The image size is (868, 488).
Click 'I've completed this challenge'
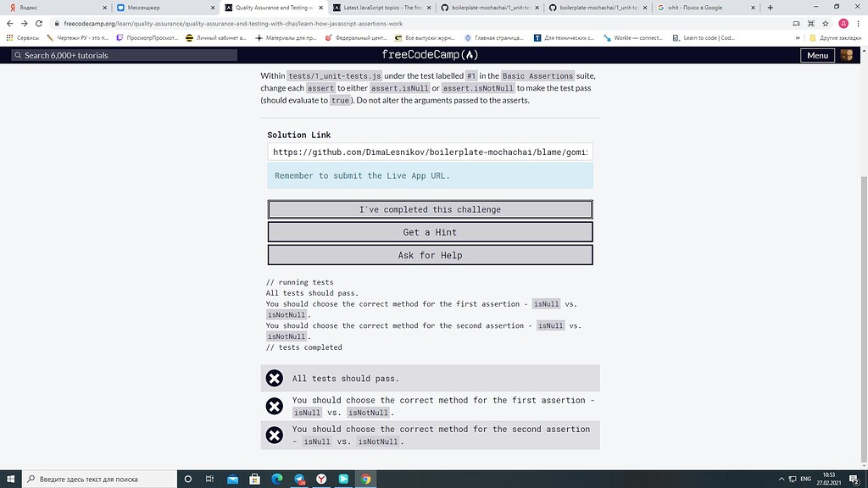click(x=430, y=209)
